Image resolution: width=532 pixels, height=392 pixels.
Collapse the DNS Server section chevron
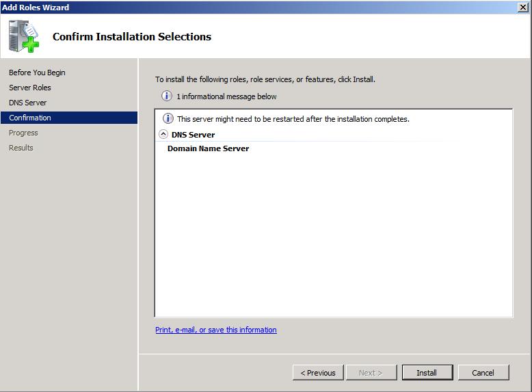[163, 134]
